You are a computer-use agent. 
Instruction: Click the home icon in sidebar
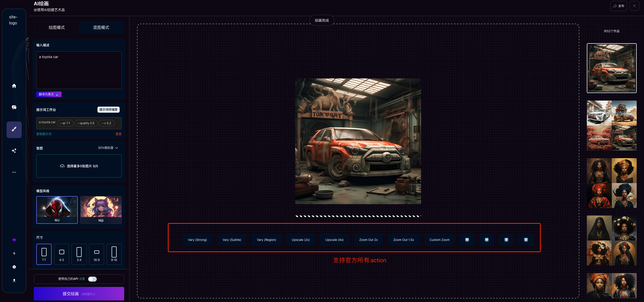coord(14,86)
